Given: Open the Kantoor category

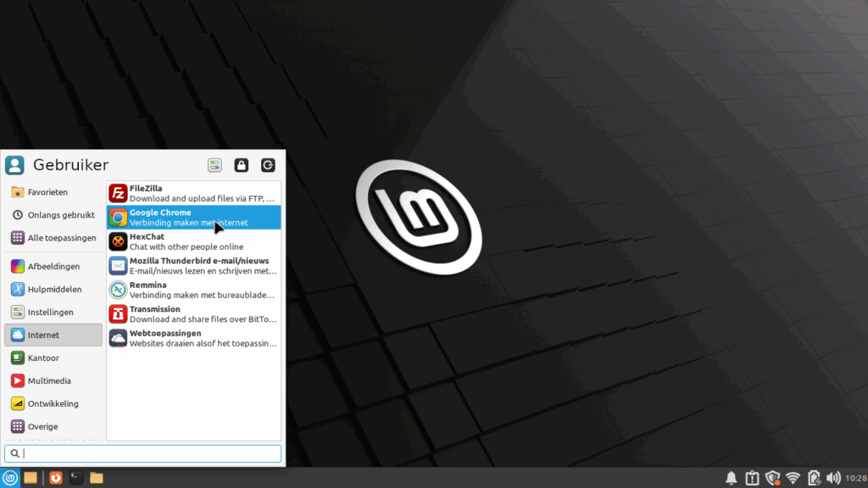Looking at the screenshot, I should click(x=53, y=358).
